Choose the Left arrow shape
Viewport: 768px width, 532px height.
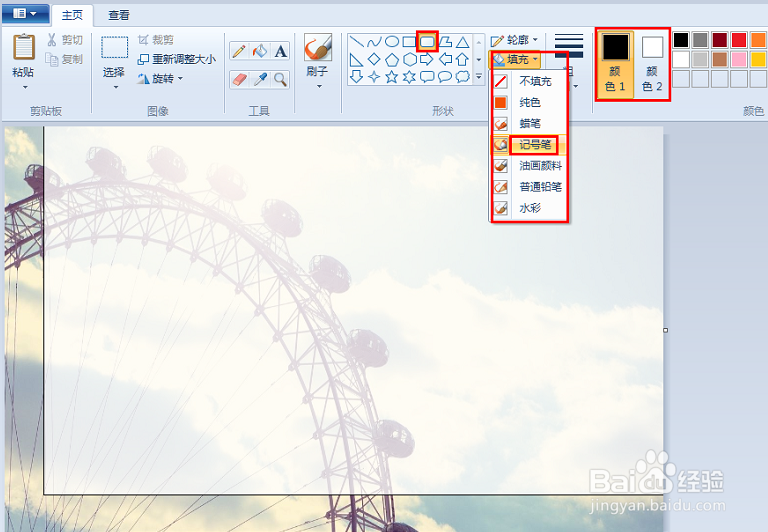click(x=445, y=59)
